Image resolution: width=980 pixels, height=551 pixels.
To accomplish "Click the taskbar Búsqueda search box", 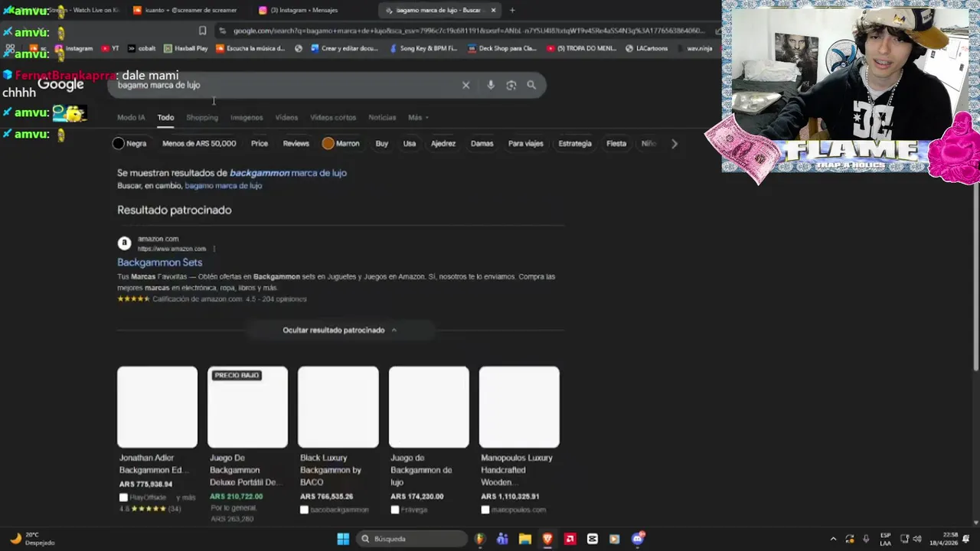I will tap(412, 539).
